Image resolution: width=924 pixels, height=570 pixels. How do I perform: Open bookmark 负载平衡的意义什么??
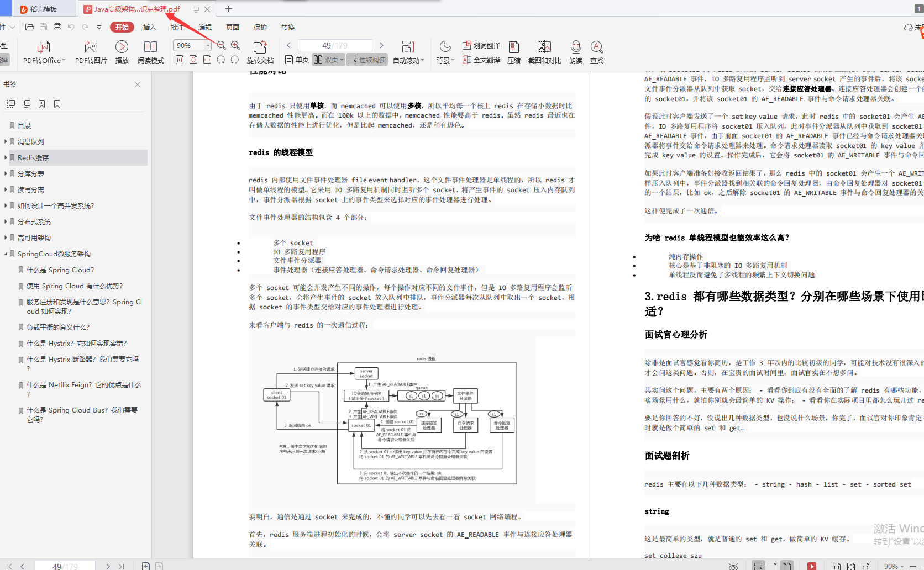pyautogui.click(x=58, y=327)
